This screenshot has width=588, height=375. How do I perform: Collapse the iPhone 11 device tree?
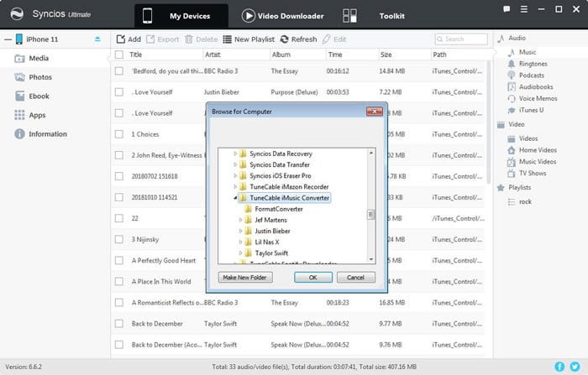8,39
